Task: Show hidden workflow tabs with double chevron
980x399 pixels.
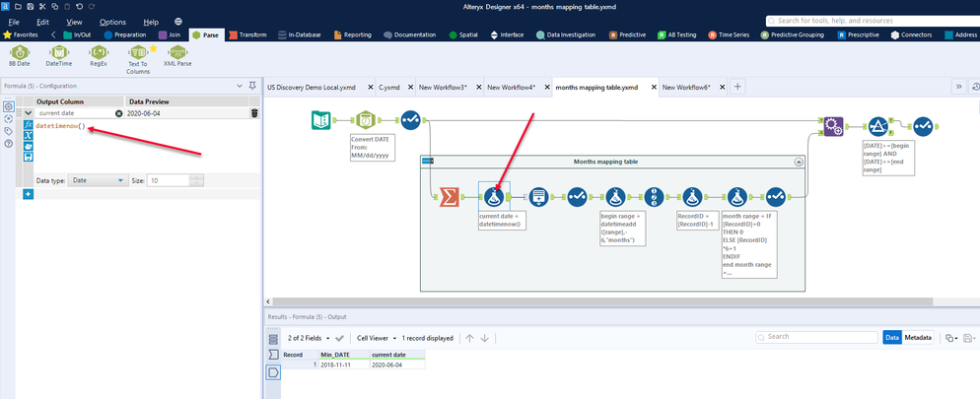Action: (x=958, y=88)
